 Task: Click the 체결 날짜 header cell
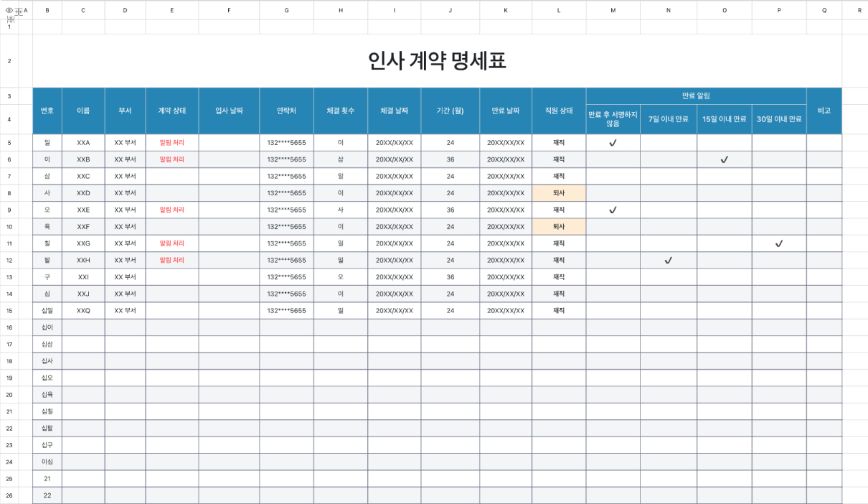pyautogui.click(x=395, y=111)
